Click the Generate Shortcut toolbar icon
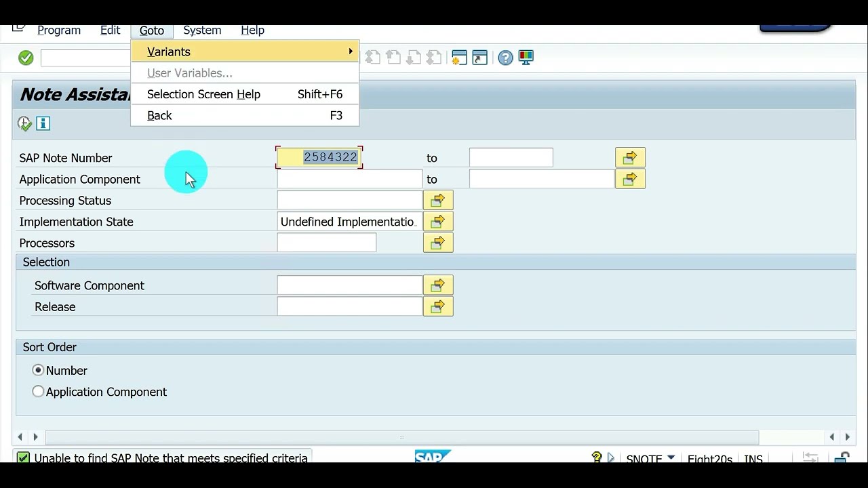Screen dimensions: 868x488 479,58
